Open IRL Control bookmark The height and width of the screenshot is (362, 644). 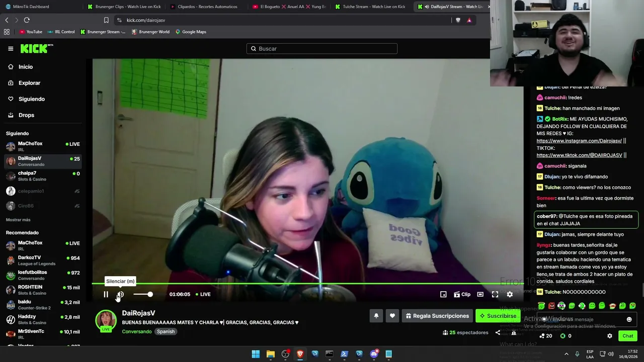pyautogui.click(x=61, y=32)
